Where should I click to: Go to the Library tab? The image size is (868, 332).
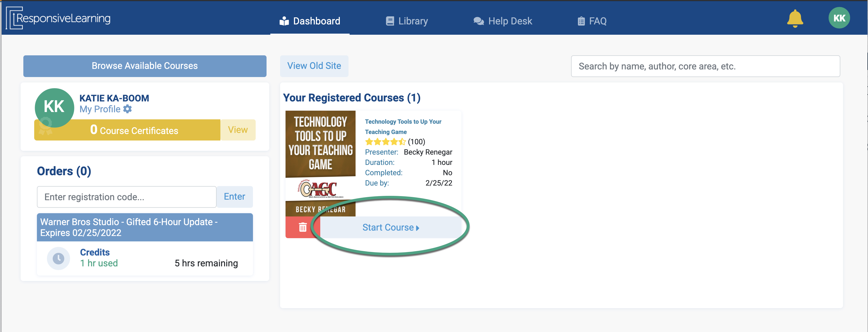pyautogui.click(x=407, y=21)
